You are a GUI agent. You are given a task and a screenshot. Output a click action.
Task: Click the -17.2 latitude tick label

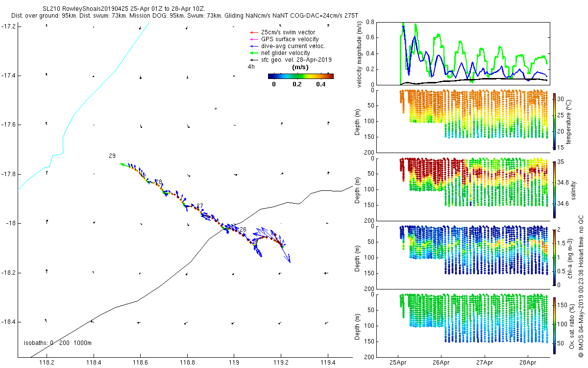coord(8,26)
